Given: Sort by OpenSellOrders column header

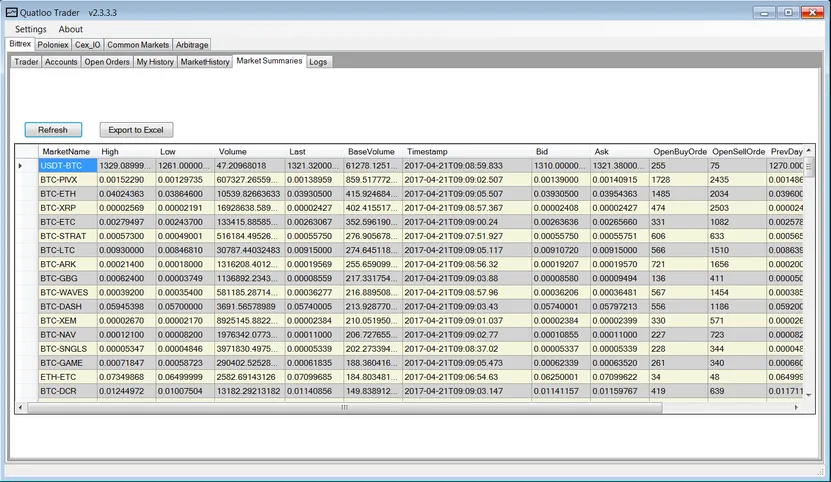Looking at the screenshot, I should coord(737,152).
